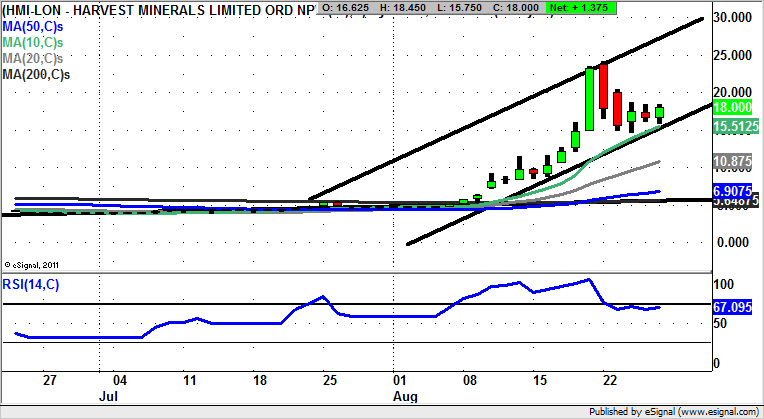Click the tallest green candlestick
This screenshot has height=419, width=764.
pos(590,98)
